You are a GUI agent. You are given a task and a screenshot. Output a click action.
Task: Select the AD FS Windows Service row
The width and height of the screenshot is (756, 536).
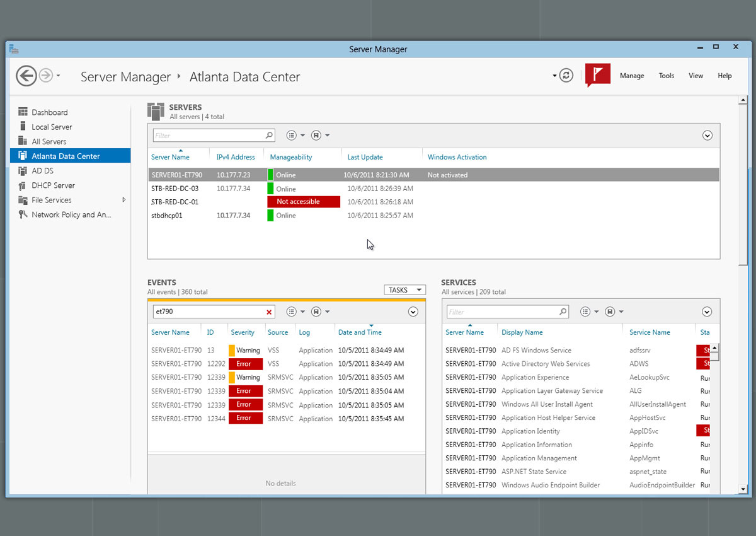pos(577,350)
